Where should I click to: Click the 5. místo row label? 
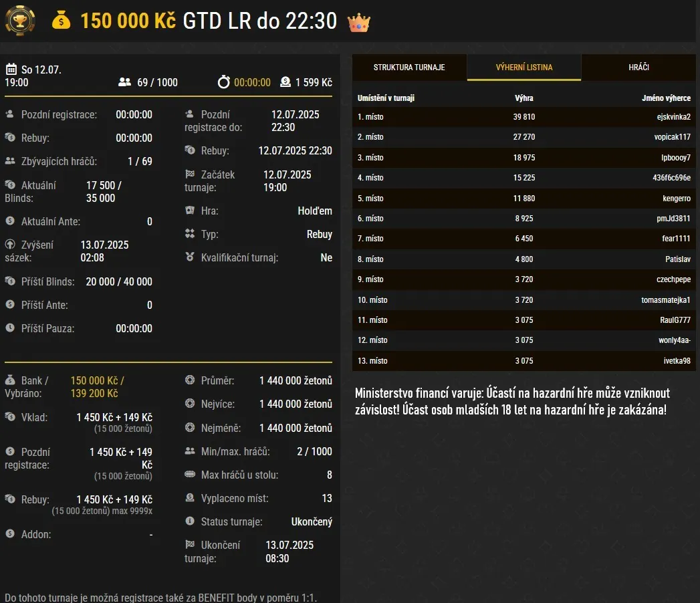click(x=370, y=198)
